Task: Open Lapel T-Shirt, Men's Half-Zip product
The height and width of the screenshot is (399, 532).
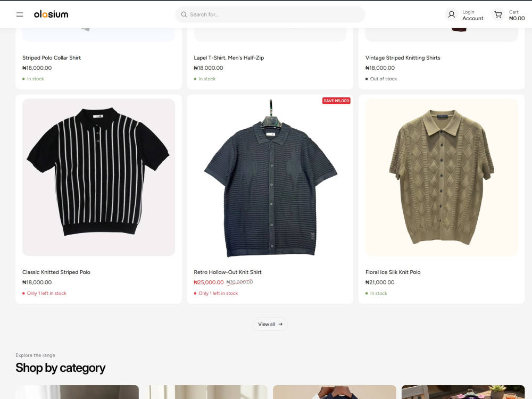Action: [x=229, y=57]
